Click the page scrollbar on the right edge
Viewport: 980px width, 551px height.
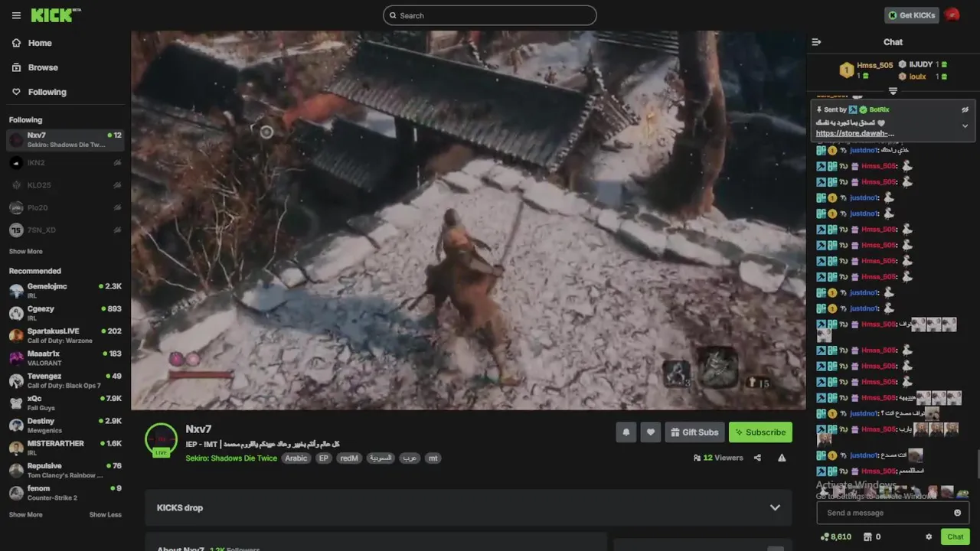(977, 463)
